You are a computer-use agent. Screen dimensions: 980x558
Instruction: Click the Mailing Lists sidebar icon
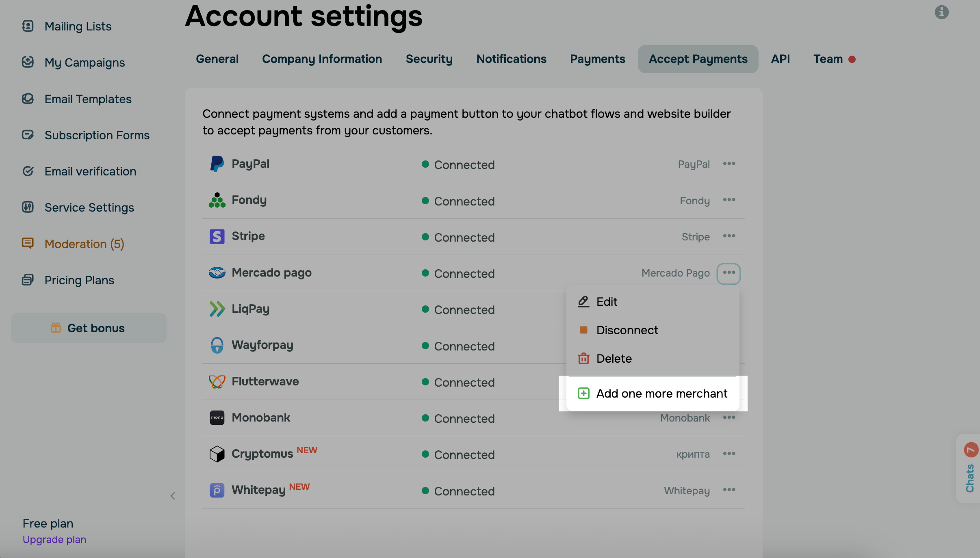[x=28, y=26]
